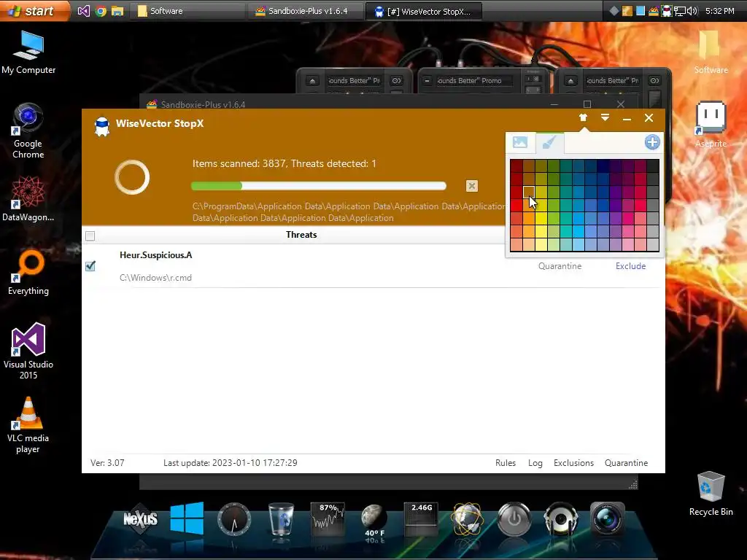Pick the highlighted brown-orange color swatch
The width and height of the screenshot is (747, 560).
pos(529,192)
